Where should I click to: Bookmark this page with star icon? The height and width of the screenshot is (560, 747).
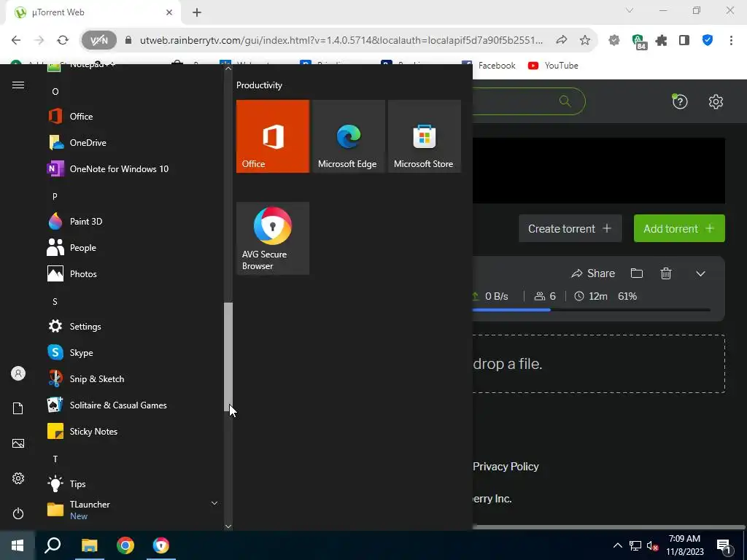click(x=585, y=40)
